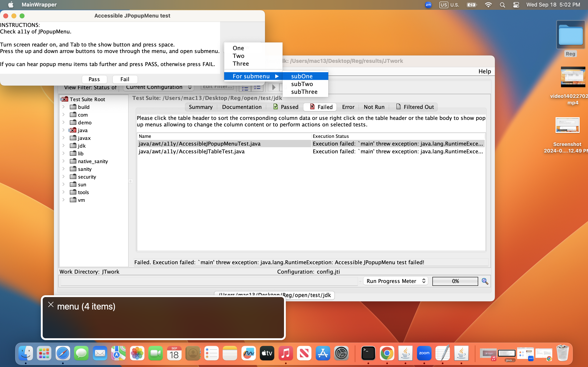
Task: Click the run tests play icon
Action: [x=274, y=87]
